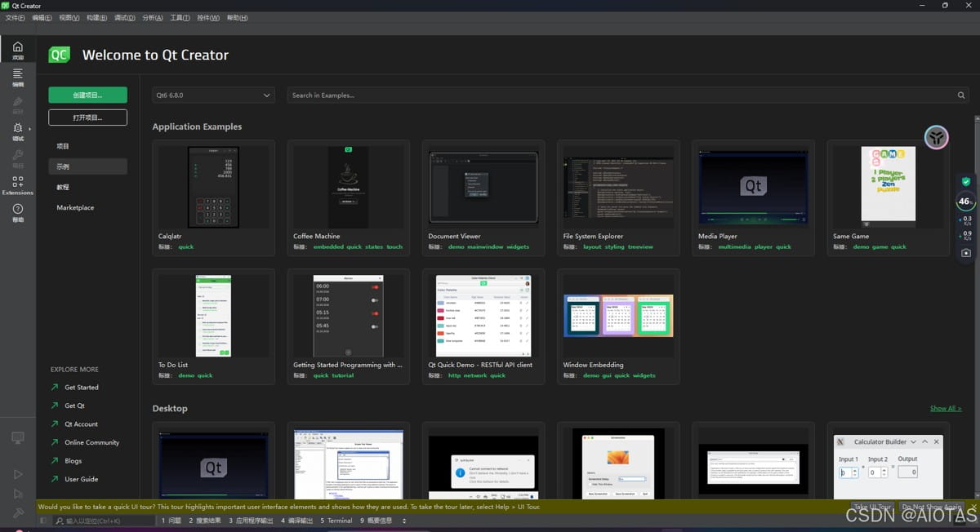Click the green 创建项目 button
Viewport: 980px width, 532px height.
point(87,95)
